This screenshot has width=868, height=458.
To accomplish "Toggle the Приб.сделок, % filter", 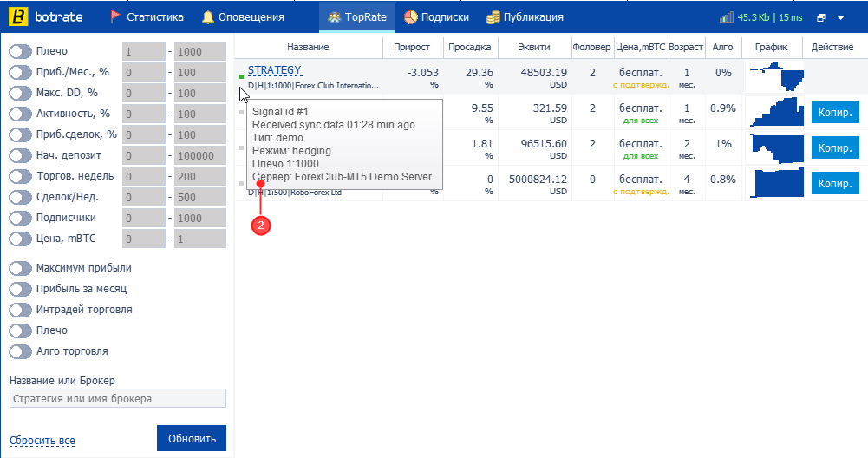I will coord(21,134).
